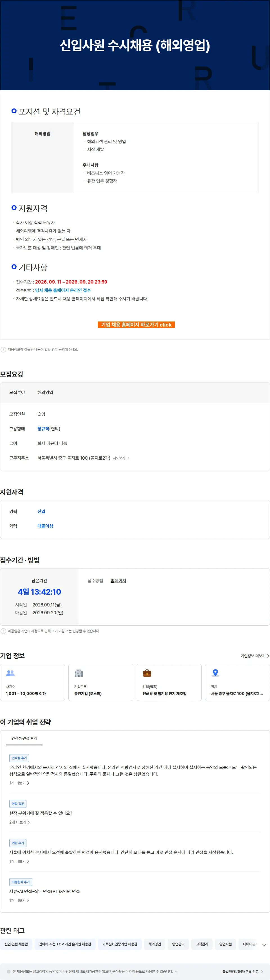Click the 면접 질문 badge
The height and width of the screenshot is (980, 270).
click(x=18, y=804)
